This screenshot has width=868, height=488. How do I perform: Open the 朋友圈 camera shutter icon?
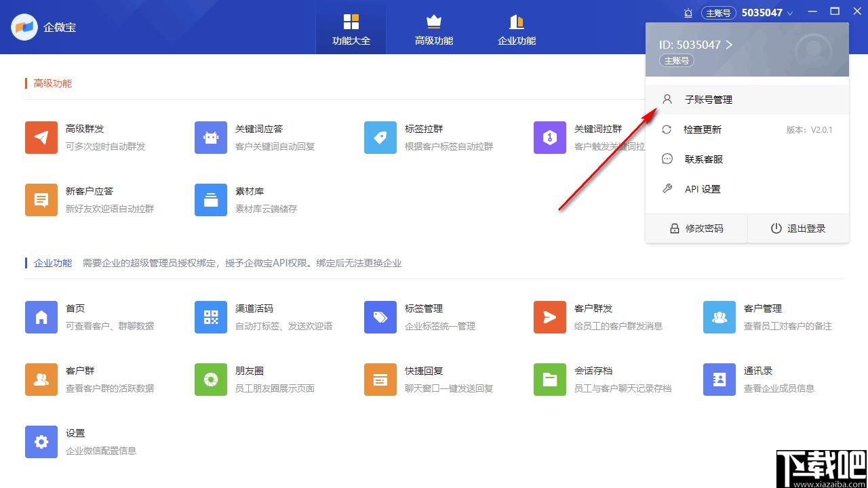pos(211,380)
